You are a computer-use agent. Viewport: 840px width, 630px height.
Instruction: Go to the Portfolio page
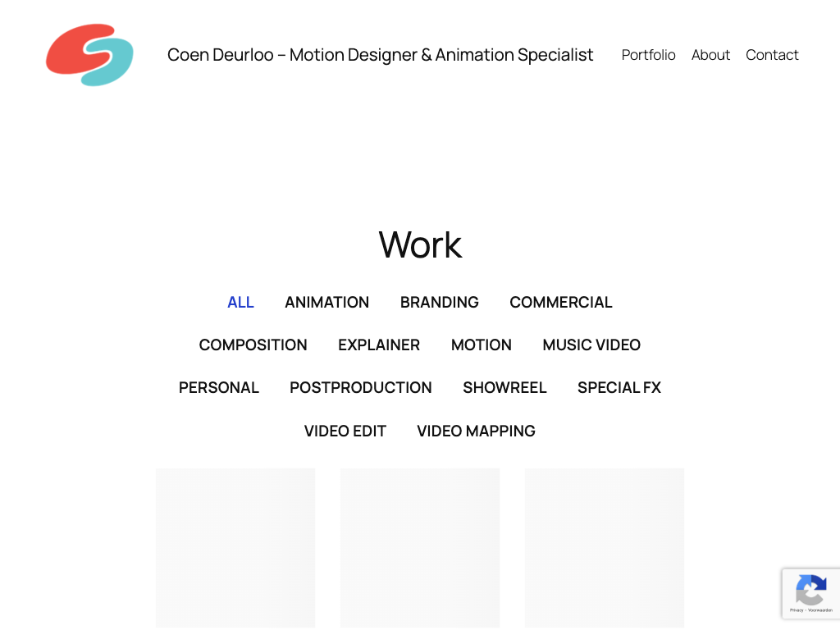click(648, 55)
